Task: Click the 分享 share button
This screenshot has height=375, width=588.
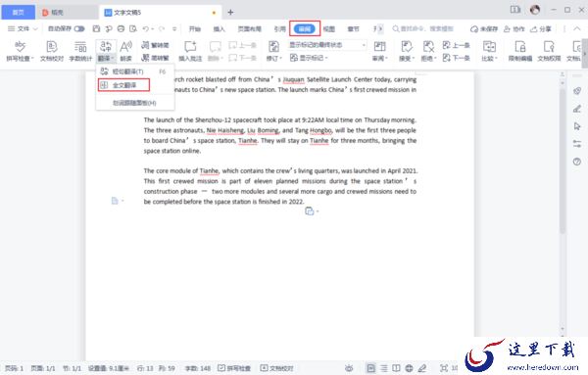Action: click(x=541, y=28)
